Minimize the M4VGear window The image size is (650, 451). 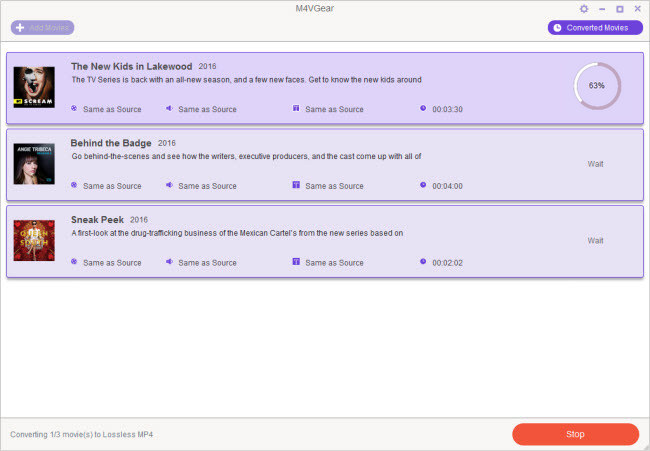click(x=602, y=9)
